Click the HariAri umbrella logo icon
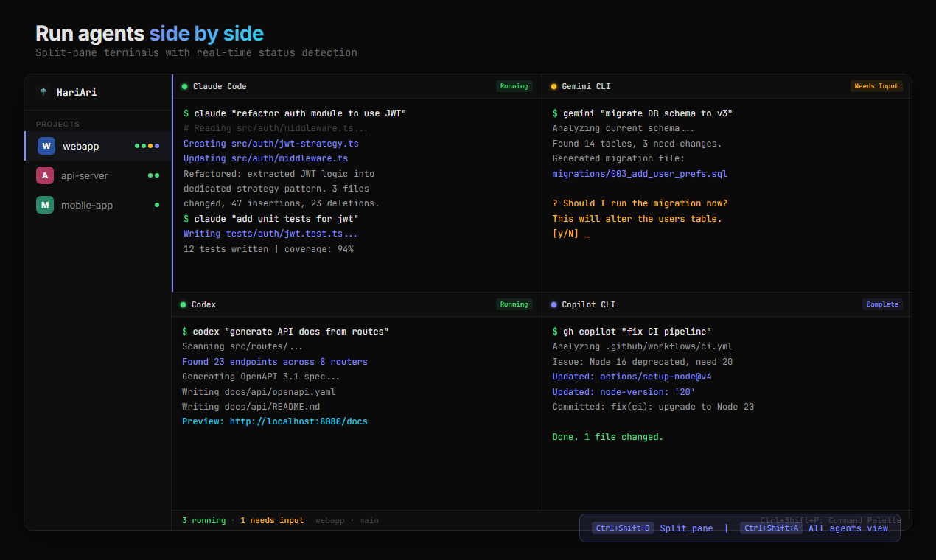The width and height of the screenshot is (936, 560). click(x=43, y=92)
